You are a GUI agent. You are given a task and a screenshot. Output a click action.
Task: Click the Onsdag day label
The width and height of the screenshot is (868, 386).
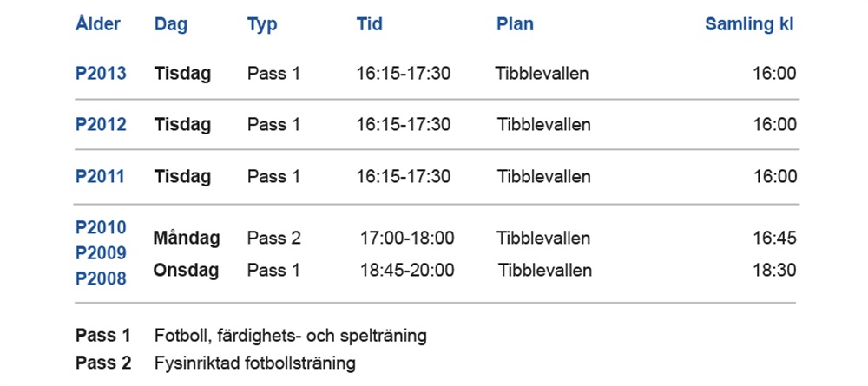(186, 271)
